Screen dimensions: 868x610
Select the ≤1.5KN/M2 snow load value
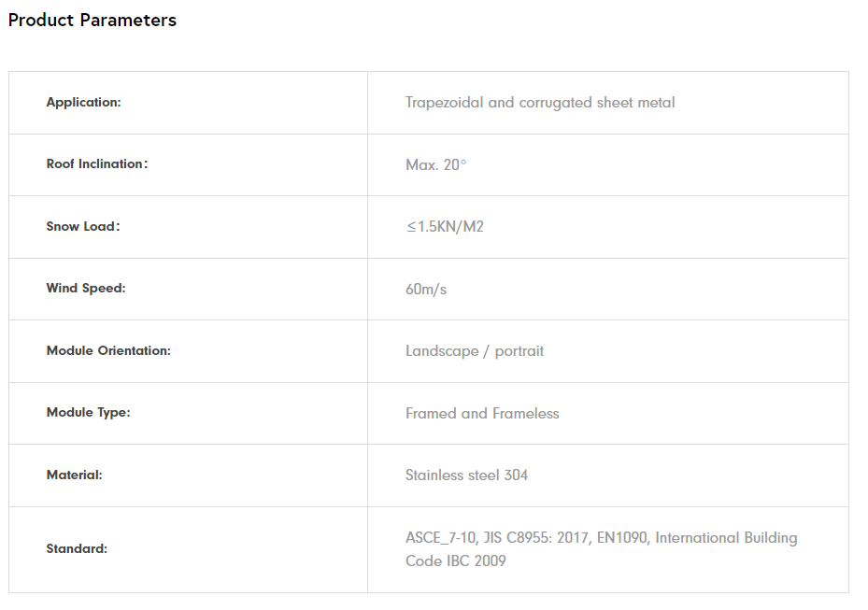pos(444,227)
